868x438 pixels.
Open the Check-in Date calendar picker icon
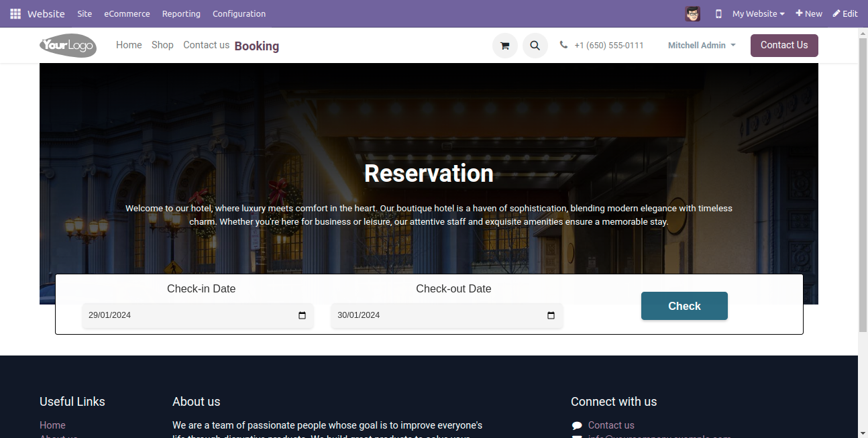click(302, 315)
